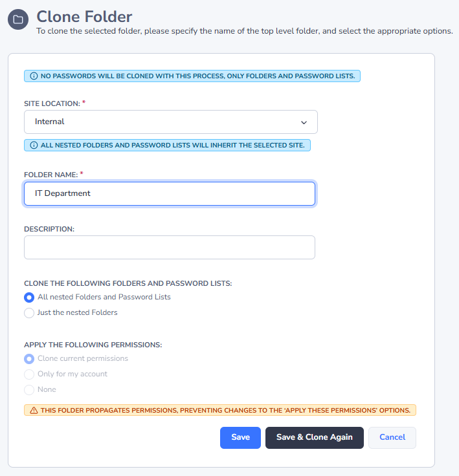Viewport: 459px width, 476px height.
Task: Cancel the clone folder dialog
Action: [x=392, y=438]
